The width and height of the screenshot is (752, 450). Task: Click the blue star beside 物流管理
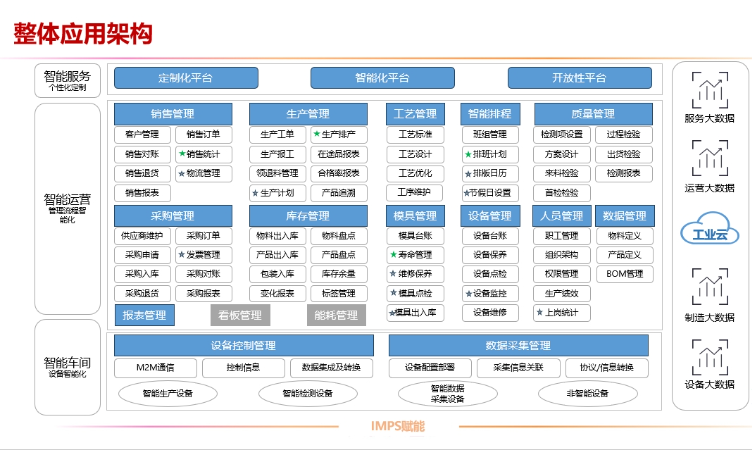pyautogui.click(x=181, y=174)
